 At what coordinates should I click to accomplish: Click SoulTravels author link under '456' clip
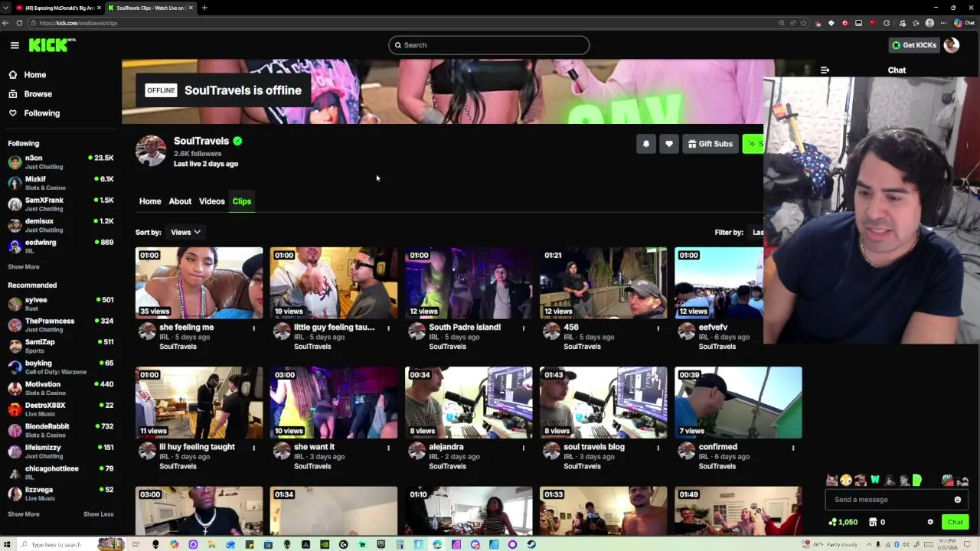pyautogui.click(x=582, y=347)
